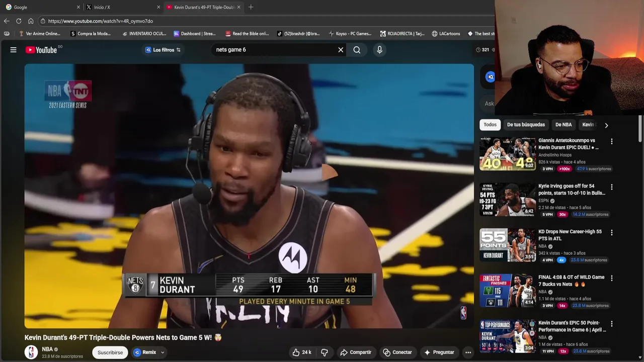Select the De NBA chip
This screenshot has height=362, width=644.
(x=563, y=125)
